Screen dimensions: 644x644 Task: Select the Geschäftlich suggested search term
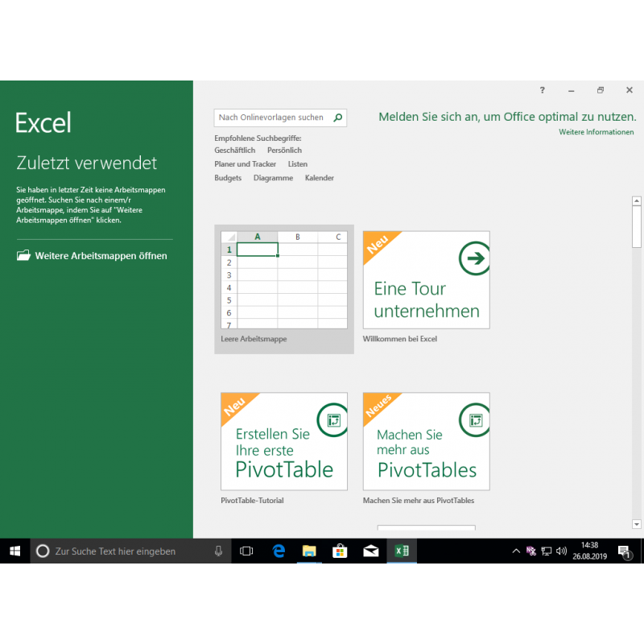(234, 151)
